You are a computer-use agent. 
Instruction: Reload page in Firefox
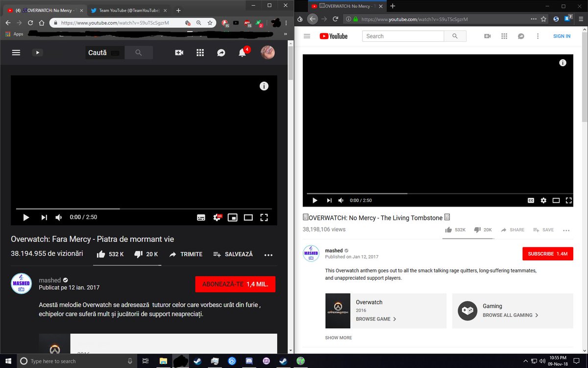[x=336, y=19]
